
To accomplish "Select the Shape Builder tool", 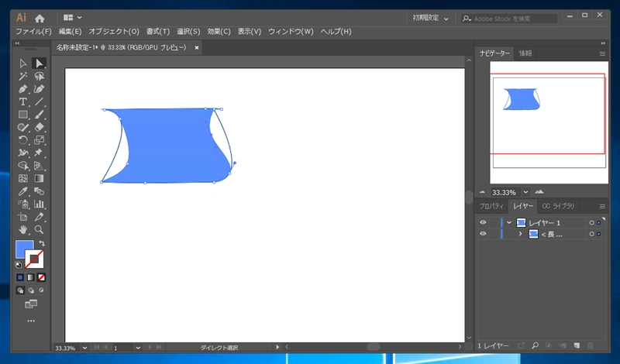I will coord(23,166).
